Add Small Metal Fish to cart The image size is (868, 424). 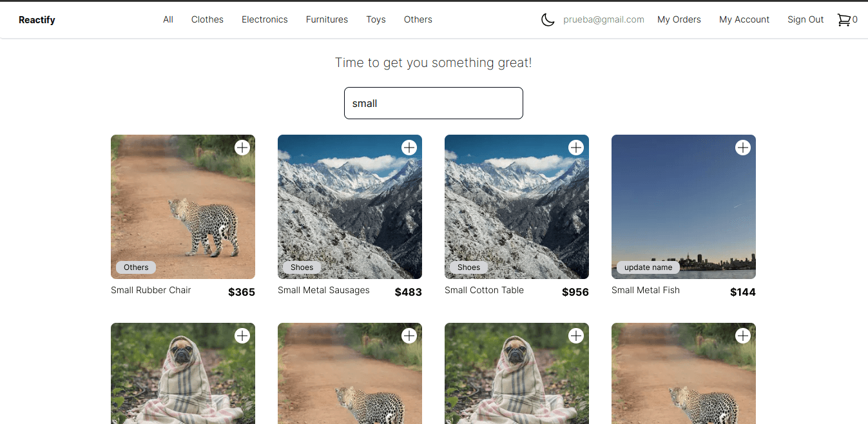click(x=742, y=148)
